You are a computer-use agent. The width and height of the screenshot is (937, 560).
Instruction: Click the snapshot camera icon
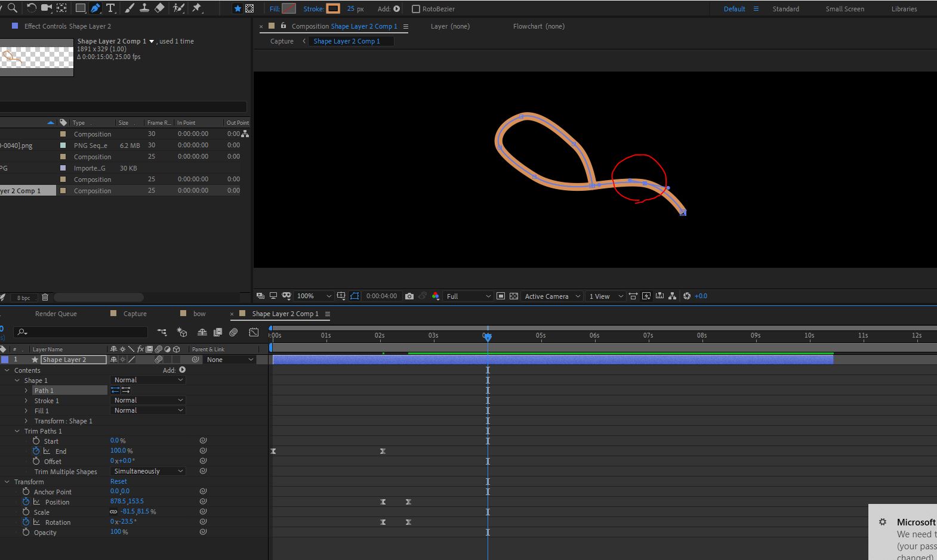[x=409, y=296]
